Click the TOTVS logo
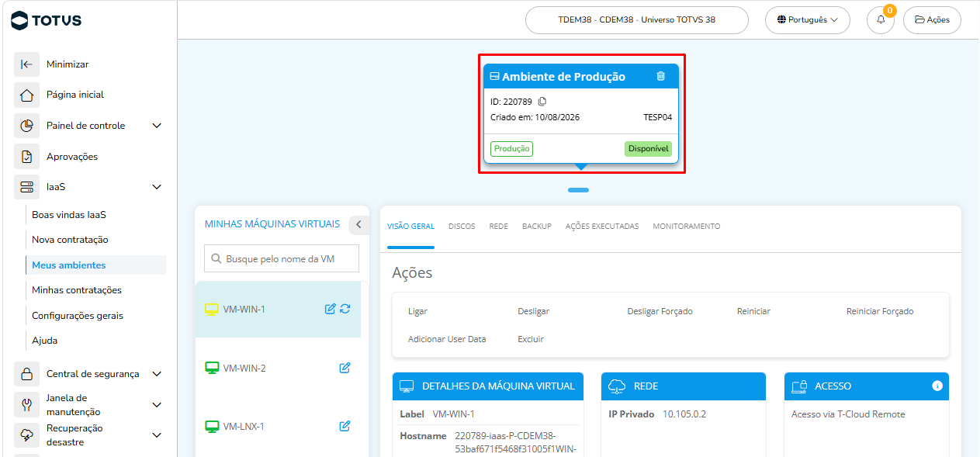This screenshot has width=980, height=457. [47, 20]
